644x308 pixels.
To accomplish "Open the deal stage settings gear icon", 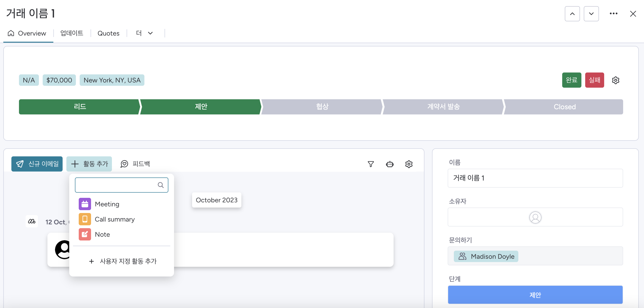I will point(615,80).
